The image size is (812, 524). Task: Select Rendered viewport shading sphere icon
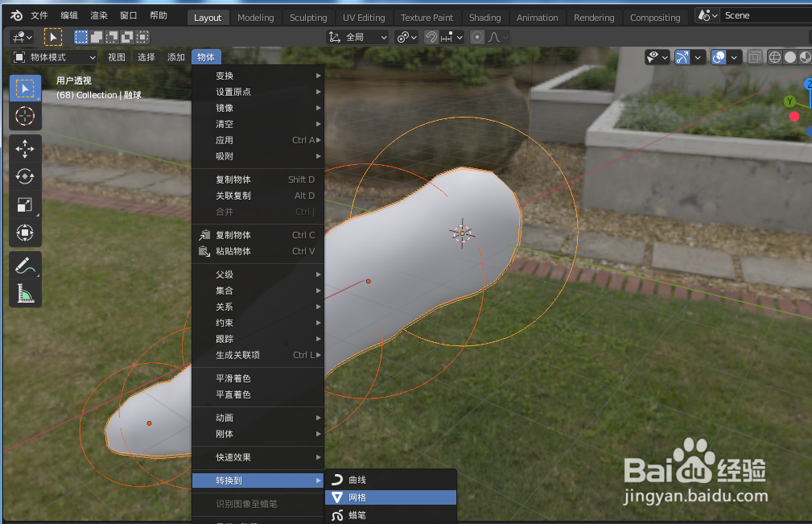pyautogui.click(x=807, y=56)
